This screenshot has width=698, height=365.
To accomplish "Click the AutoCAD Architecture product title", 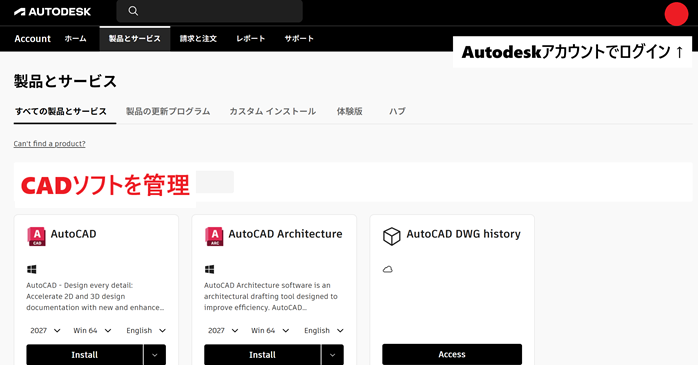I will click(285, 234).
